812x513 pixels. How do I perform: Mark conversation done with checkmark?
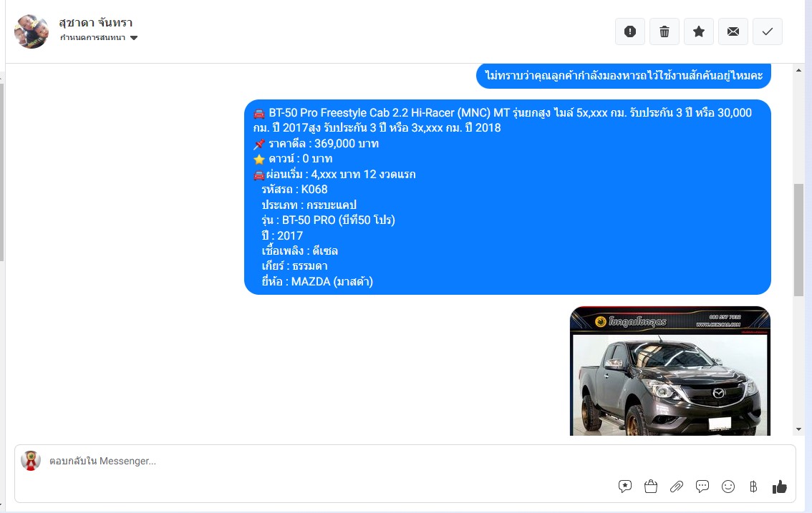click(768, 31)
